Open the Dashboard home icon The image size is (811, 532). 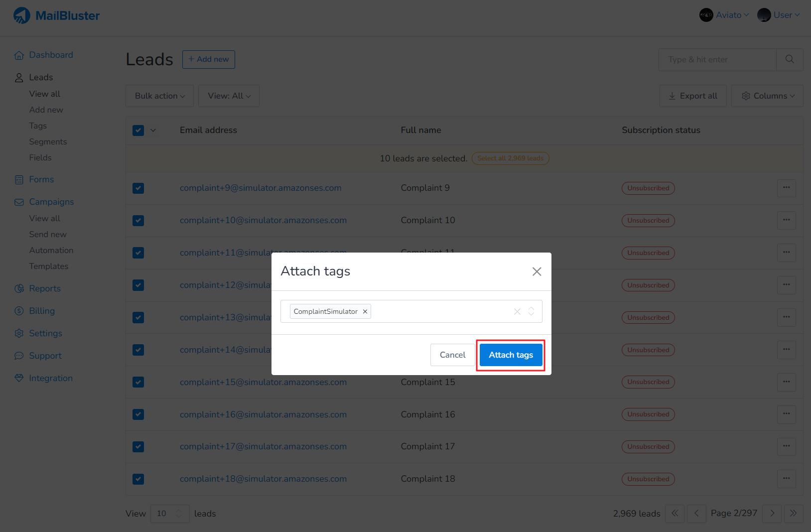click(19, 55)
